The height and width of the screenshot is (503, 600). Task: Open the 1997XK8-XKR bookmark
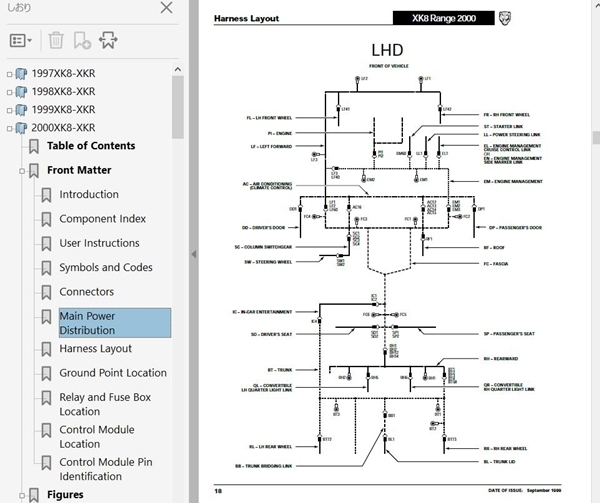click(x=63, y=73)
